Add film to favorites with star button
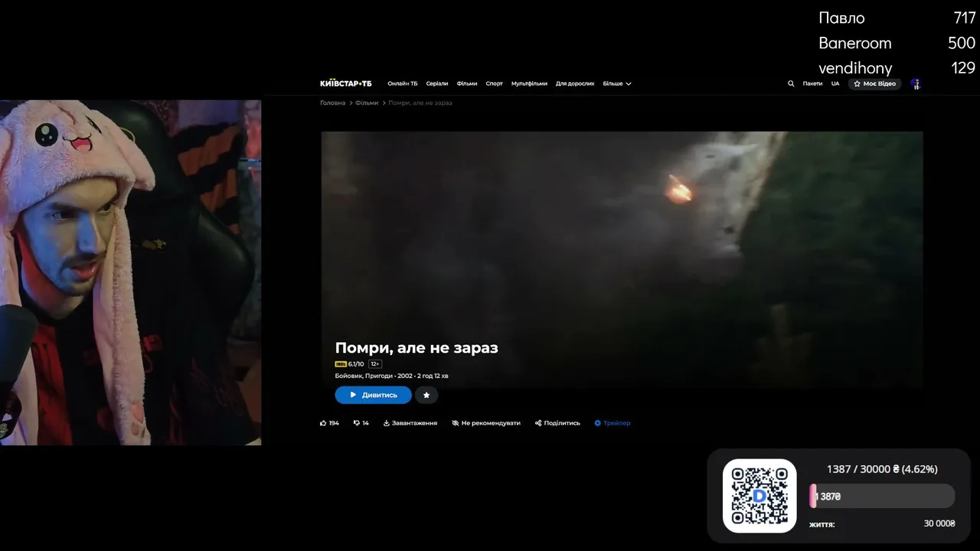980x551 pixels. (426, 395)
